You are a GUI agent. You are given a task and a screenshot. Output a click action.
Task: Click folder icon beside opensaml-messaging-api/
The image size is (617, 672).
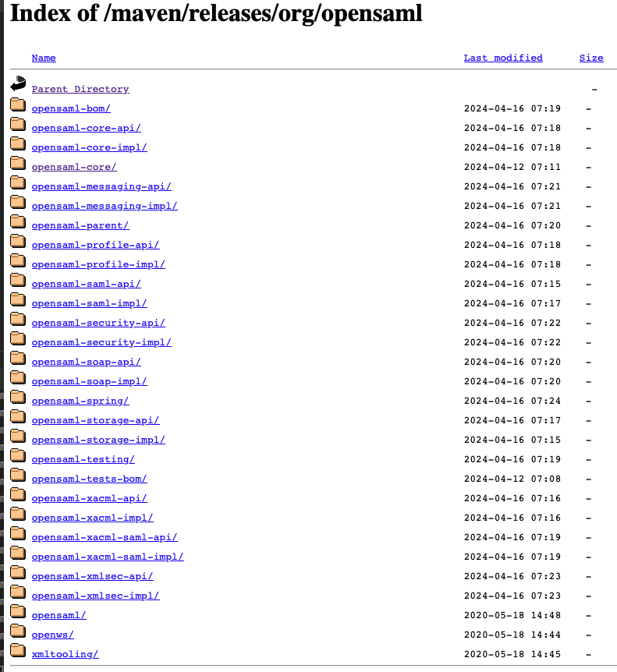[x=18, y=182]
